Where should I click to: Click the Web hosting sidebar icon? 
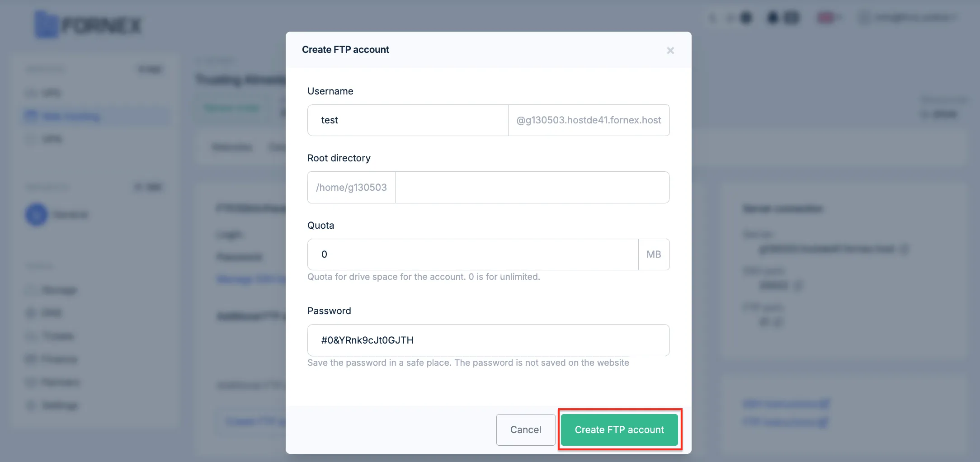pyautogui.click(x=31, y=116)
